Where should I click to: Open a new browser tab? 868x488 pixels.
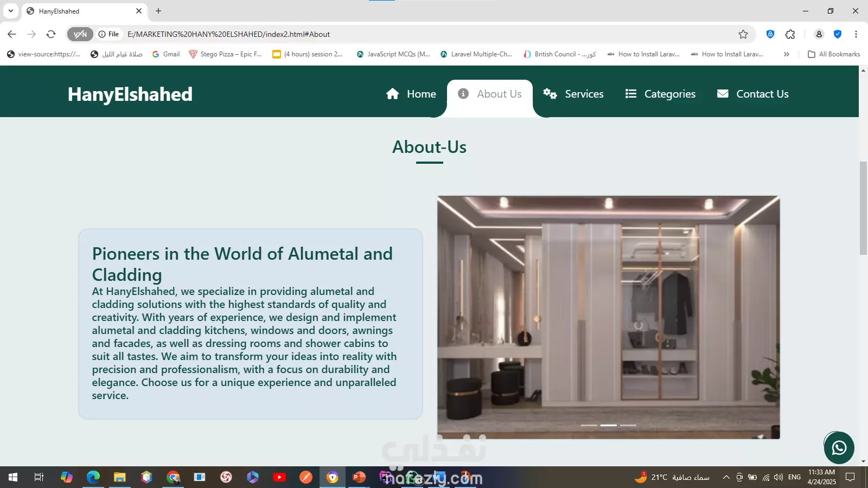pyautogui.click(x=158, y=11)
